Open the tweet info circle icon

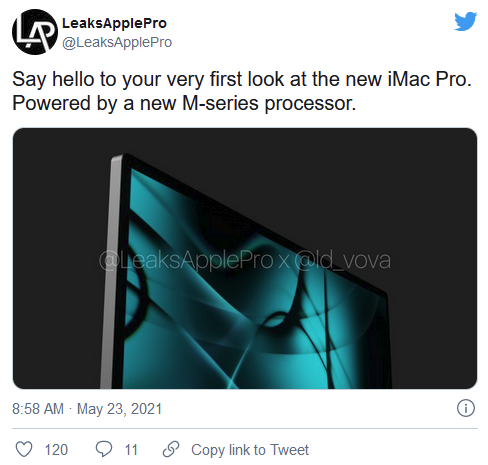[465, 408]
